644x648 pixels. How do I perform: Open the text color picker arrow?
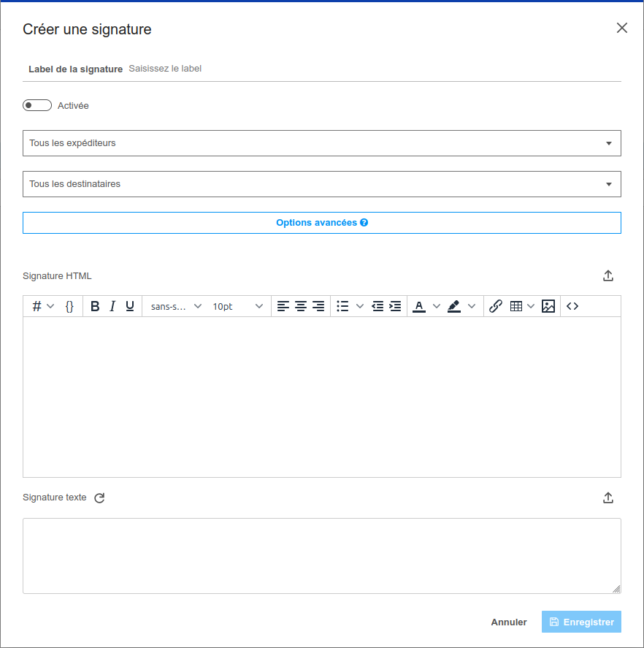[437, 307]
